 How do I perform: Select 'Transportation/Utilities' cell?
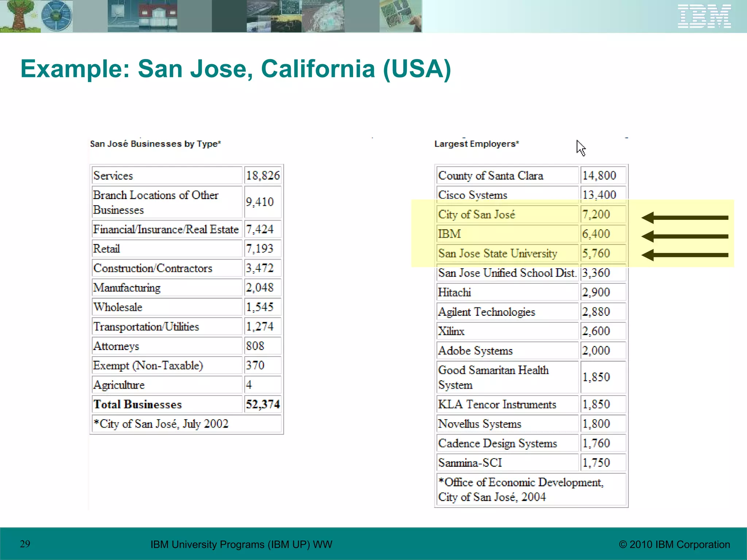167,326
